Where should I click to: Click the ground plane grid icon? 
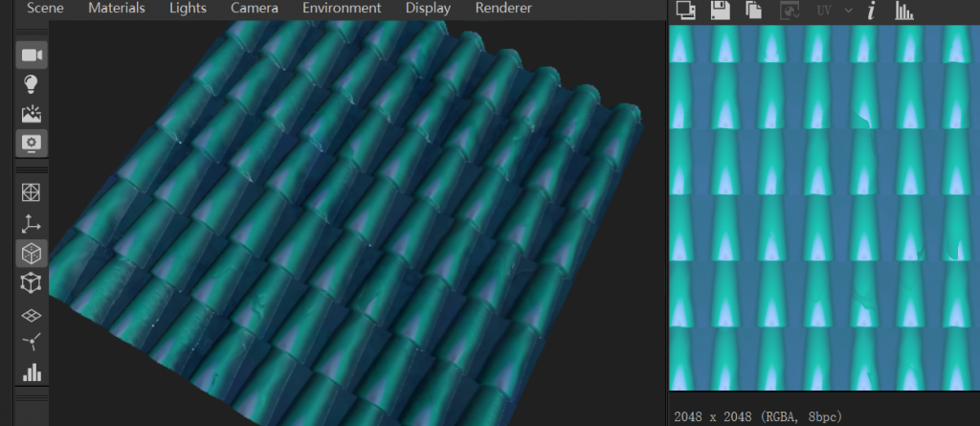pyautogui.click(x=33, y=313)
